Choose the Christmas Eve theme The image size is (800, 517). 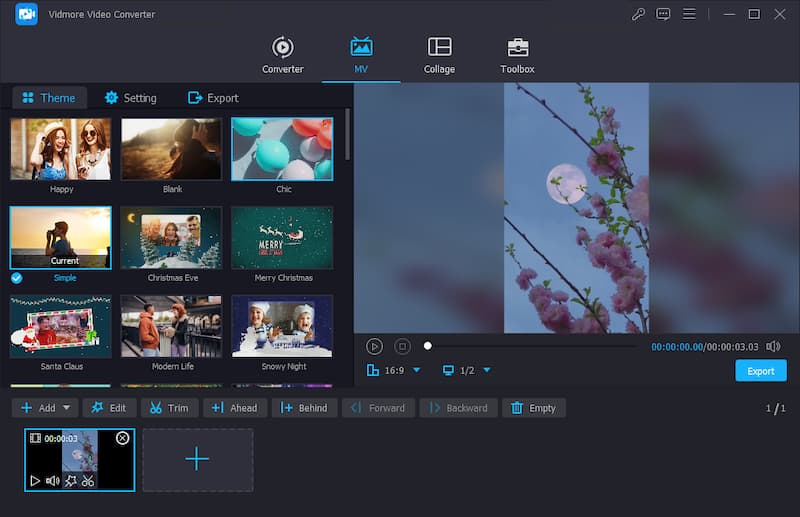(x=171, y=238)
